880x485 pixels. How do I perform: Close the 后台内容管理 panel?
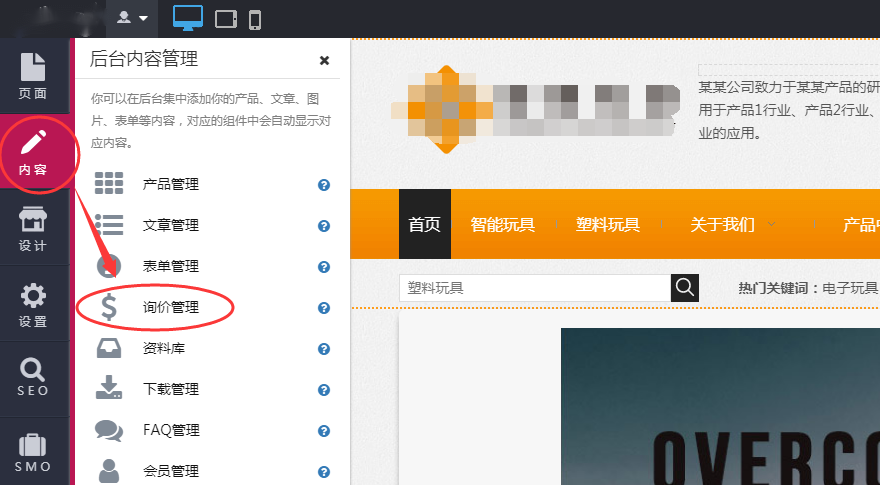[x=324, y=60]
